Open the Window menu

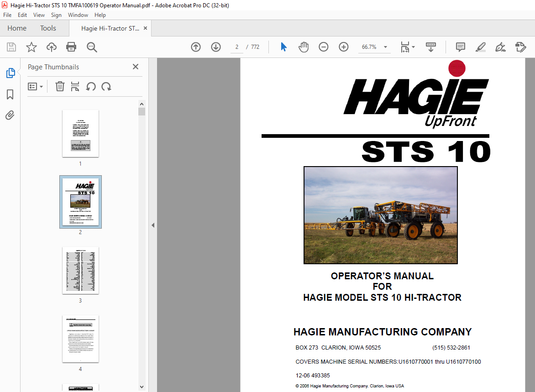(78, 15)
